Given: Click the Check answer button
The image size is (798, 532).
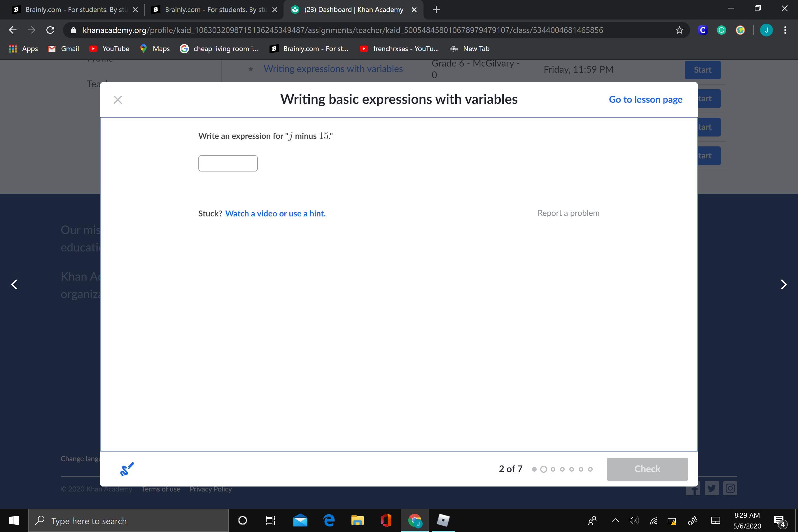Looking at the screenshot, I should (x=647, y=469).
